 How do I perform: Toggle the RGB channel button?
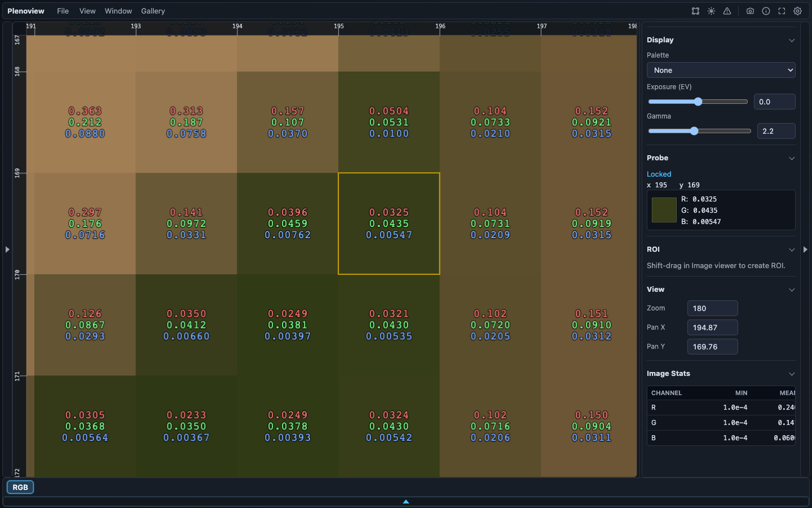(20, 487)
